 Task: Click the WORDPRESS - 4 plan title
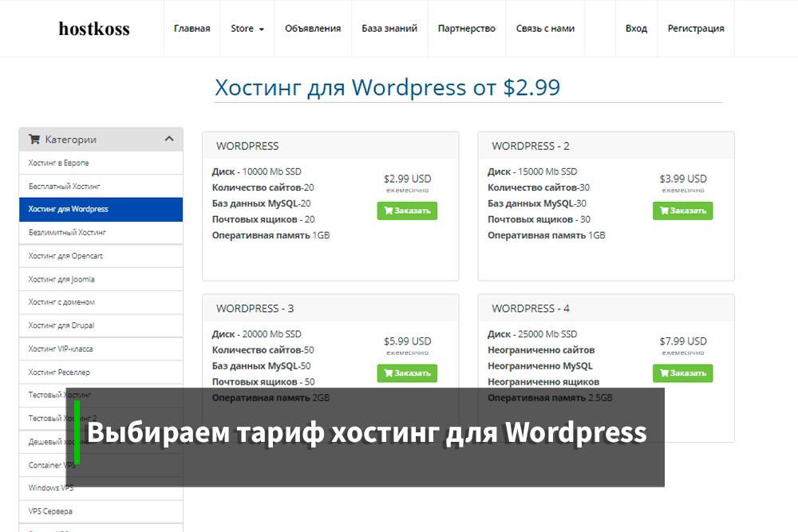coord(531,308)
